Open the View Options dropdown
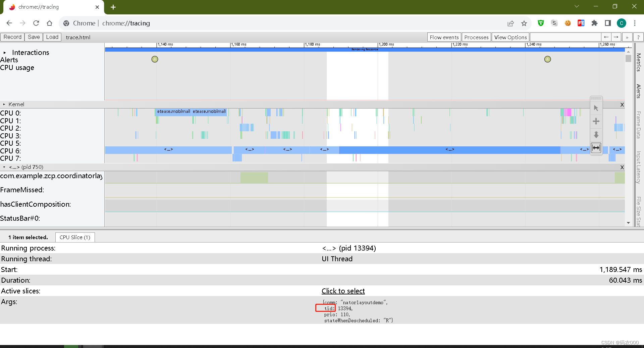 [511, 37]
